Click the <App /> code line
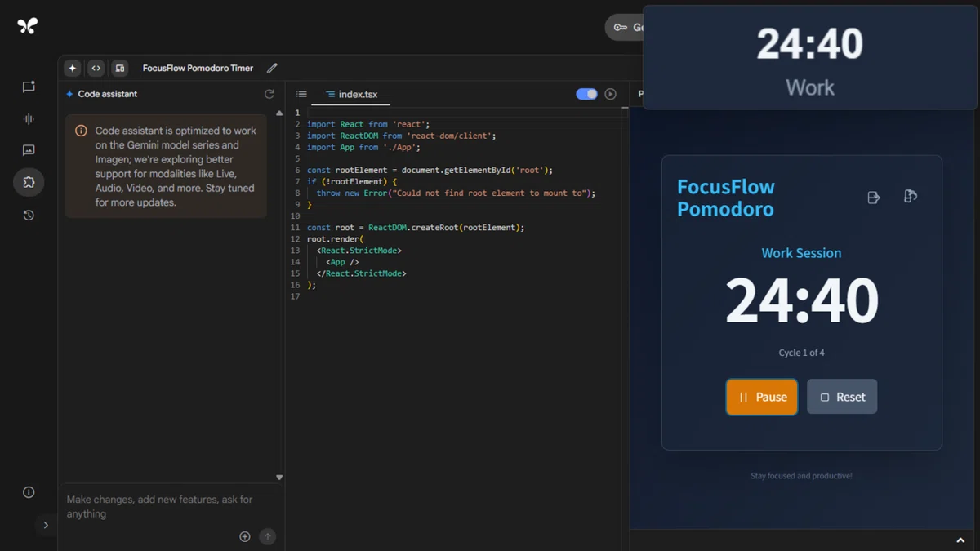Image resolution: width=980 pixels, height=551 pixels. (342, 262)
